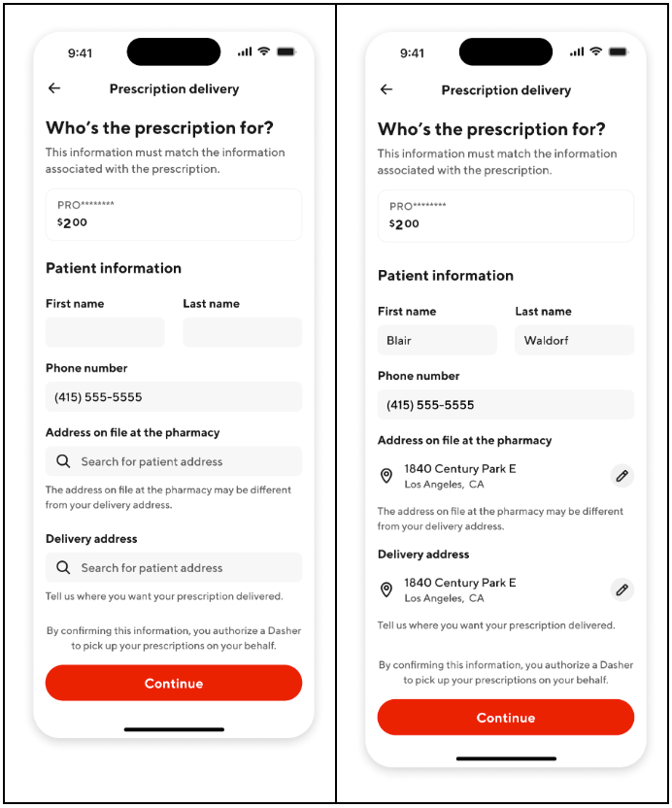The image size is (672, 808).
Task: Edit the delivery address with pencil icon
Action: (x=622, y=589)
